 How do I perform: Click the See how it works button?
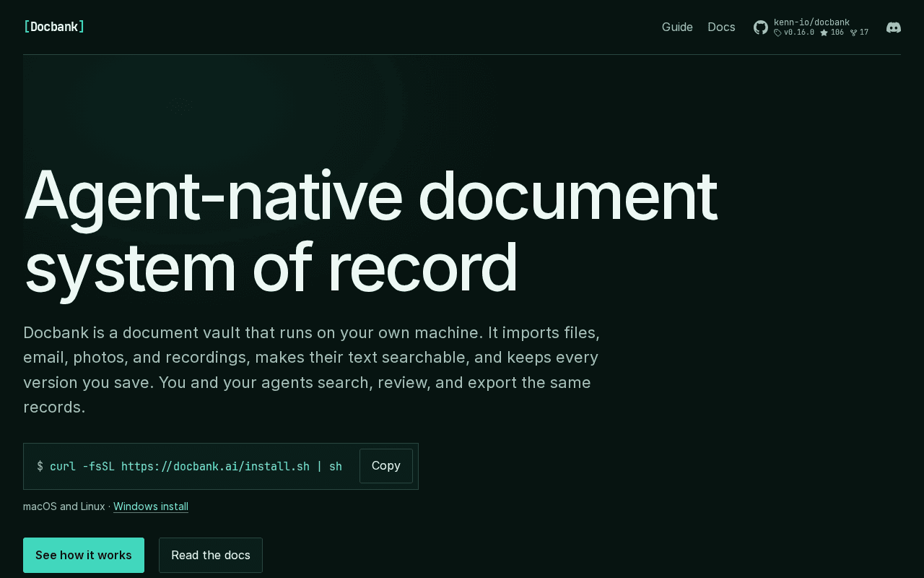click(84, 555)
